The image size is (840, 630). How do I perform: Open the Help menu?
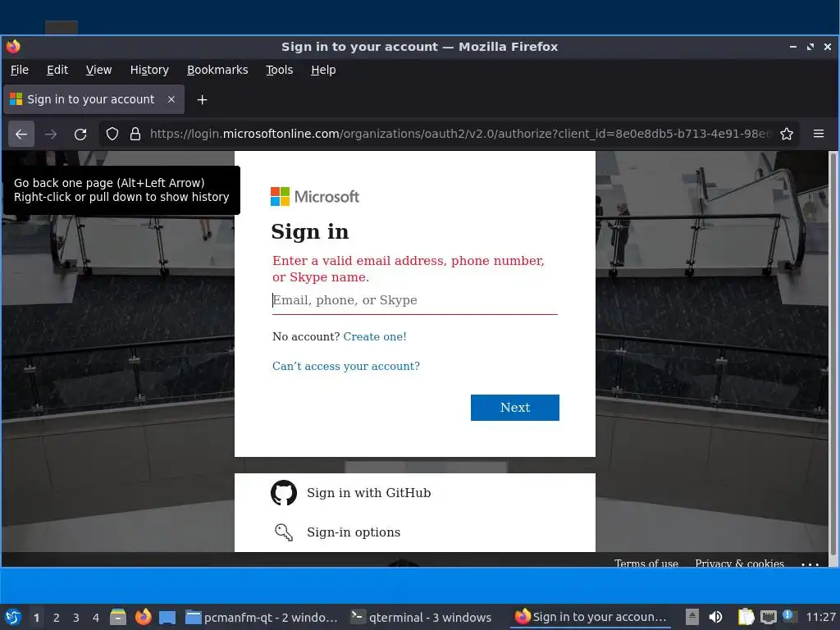(323, 71)
